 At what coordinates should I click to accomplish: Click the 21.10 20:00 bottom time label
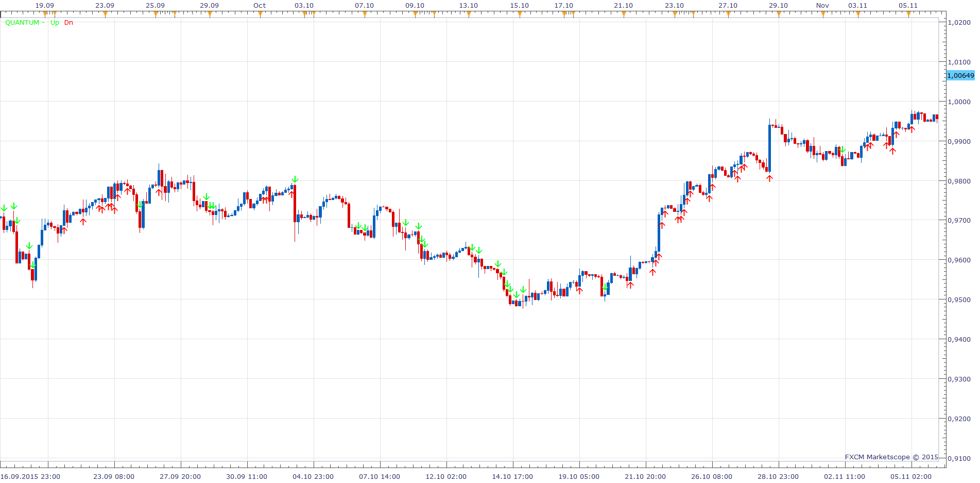645,476
